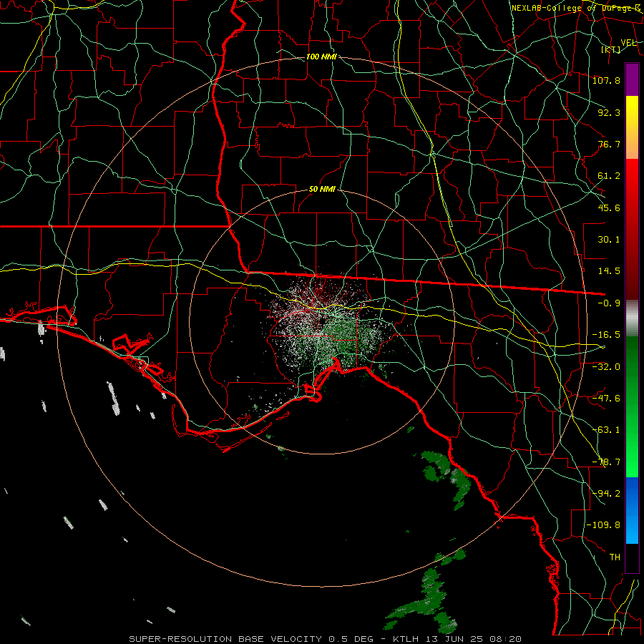Click the VEL legend title

coord(629,43)
